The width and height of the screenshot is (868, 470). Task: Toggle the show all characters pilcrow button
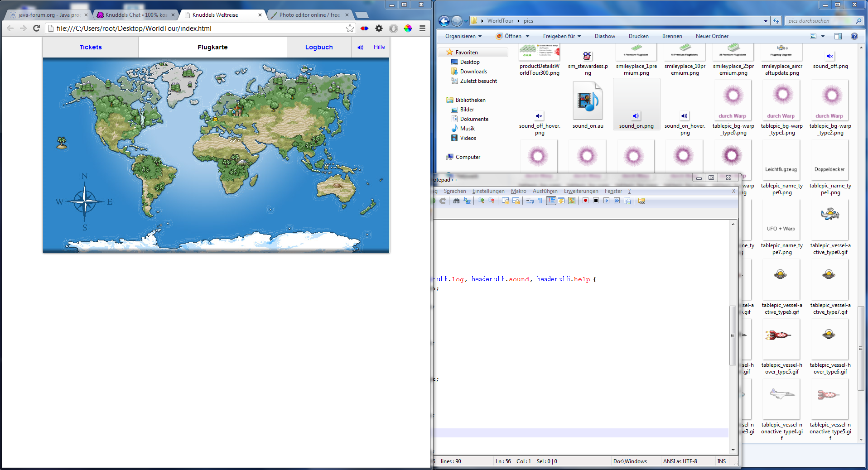[540, 201]
